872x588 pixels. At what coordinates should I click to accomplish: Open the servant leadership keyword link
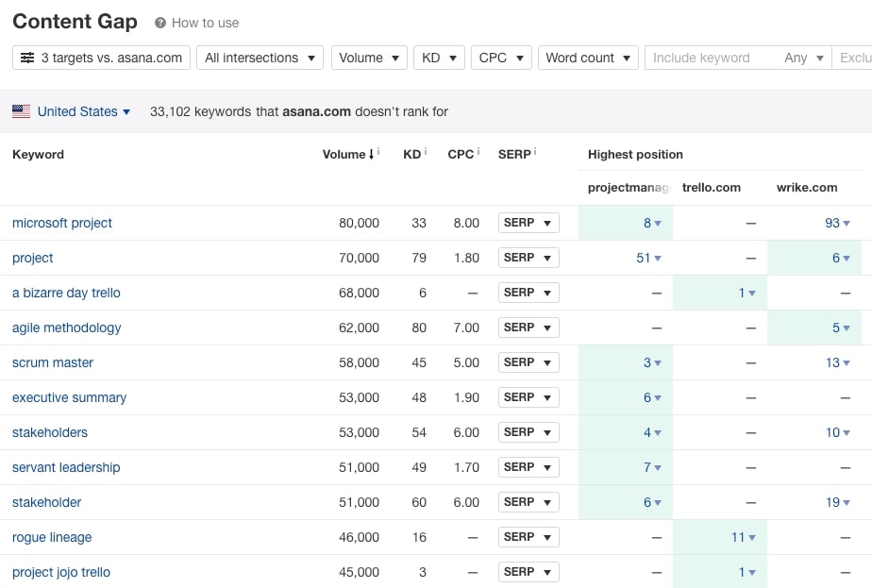(66, 467)
